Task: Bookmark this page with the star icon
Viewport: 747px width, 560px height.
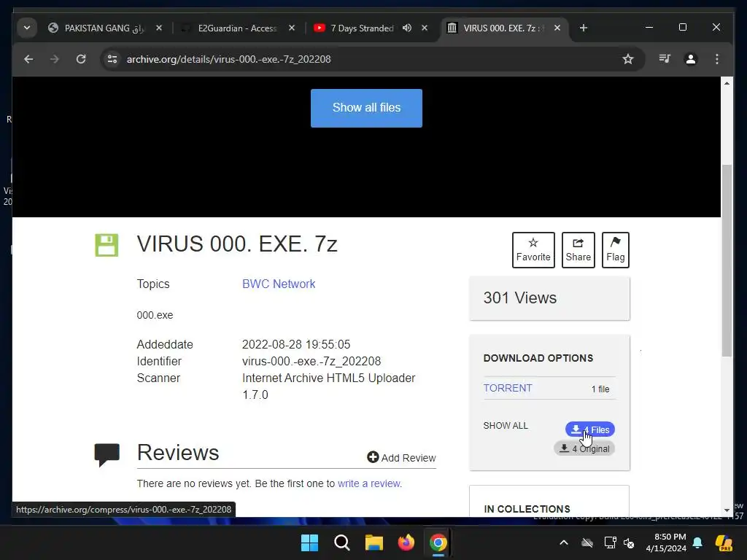Action: pos(628,59)
